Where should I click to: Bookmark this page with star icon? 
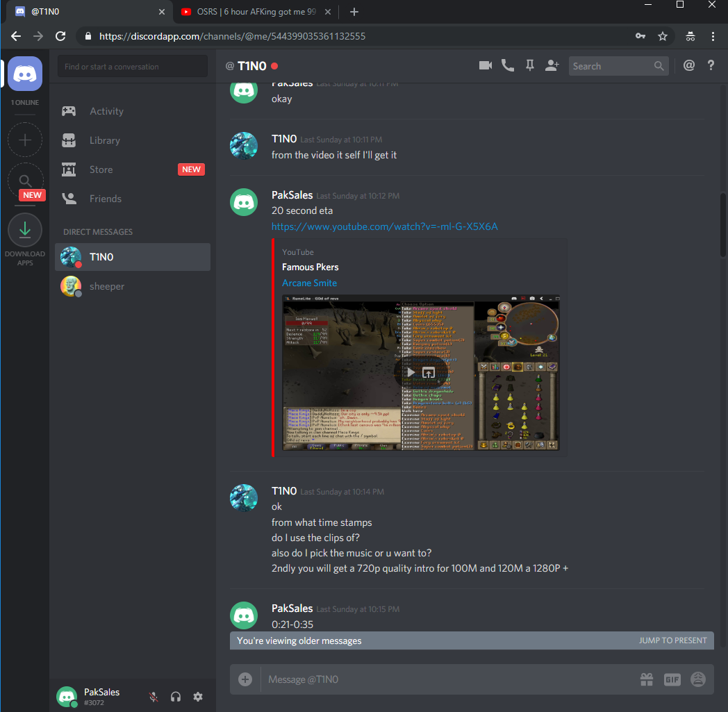click(x=663, y=36)
